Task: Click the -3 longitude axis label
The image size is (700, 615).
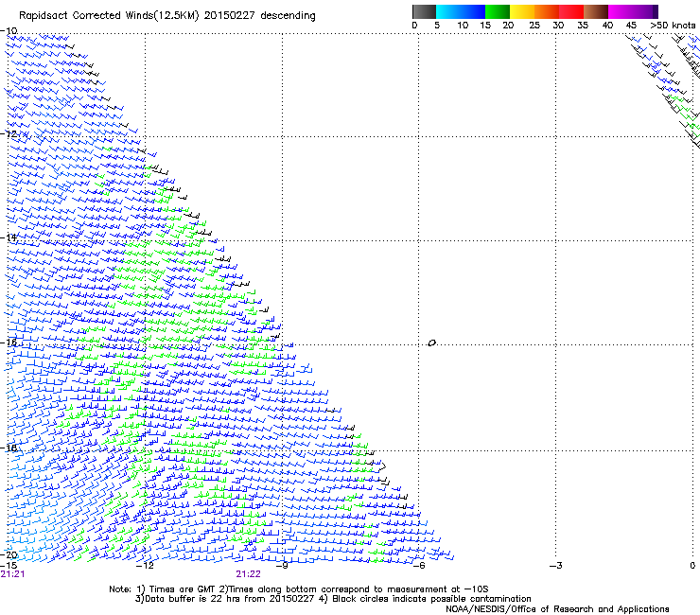Action: [x=556, y=566]
